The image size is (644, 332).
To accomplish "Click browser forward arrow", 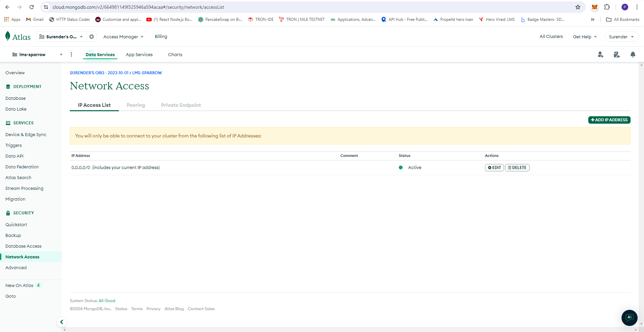I will (x=19, y=7).
